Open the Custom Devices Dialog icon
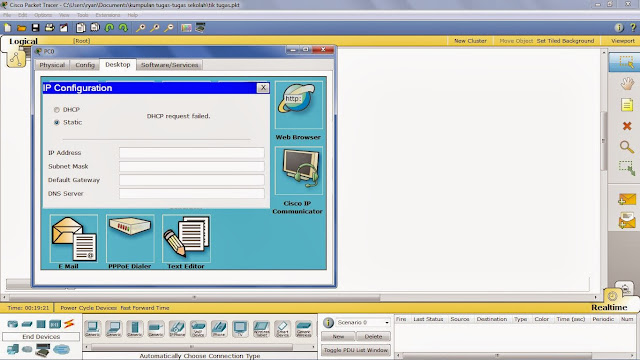This screenshot has width=640, height=360. [x=200, y=28]
